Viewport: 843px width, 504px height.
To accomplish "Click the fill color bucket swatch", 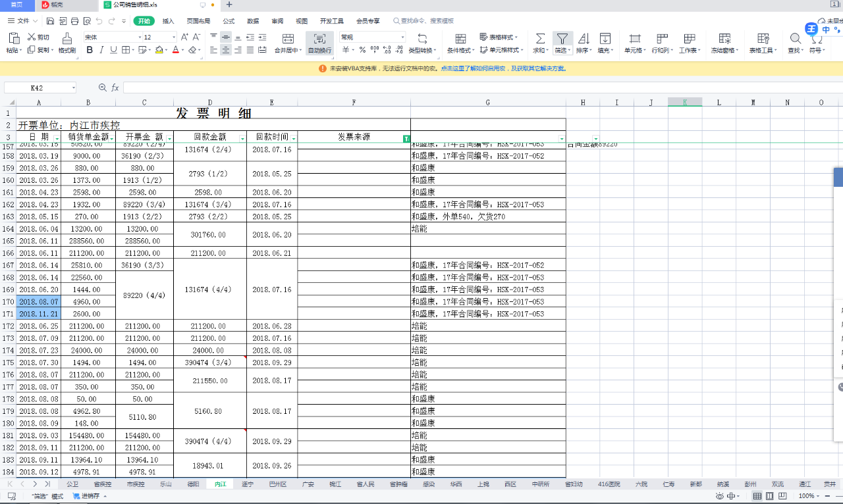I will [x=159, y=50].
